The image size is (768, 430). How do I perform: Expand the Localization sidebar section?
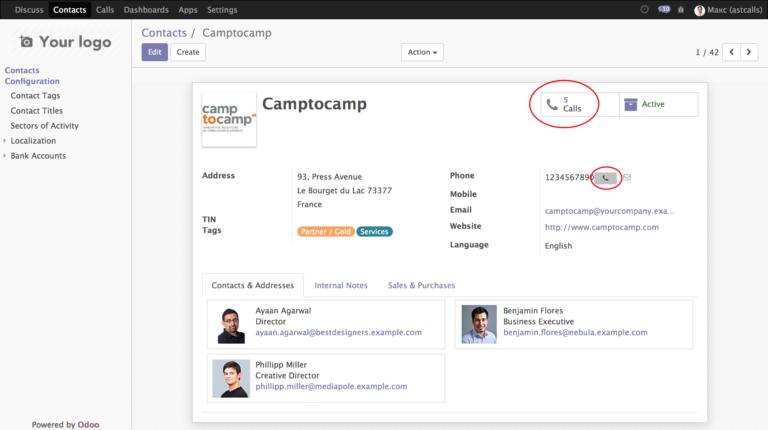click(x=33, y=141)
